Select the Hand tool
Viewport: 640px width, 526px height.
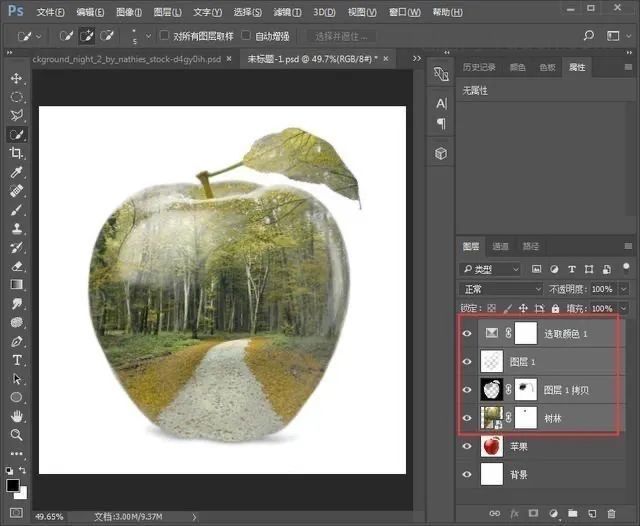coord(16,416)
